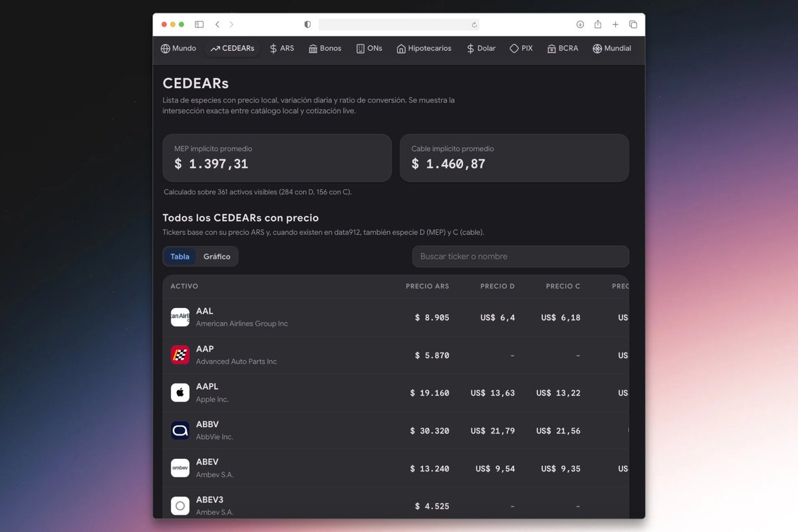
Task: Open the Mundo tab
Action: pos(178,49)
